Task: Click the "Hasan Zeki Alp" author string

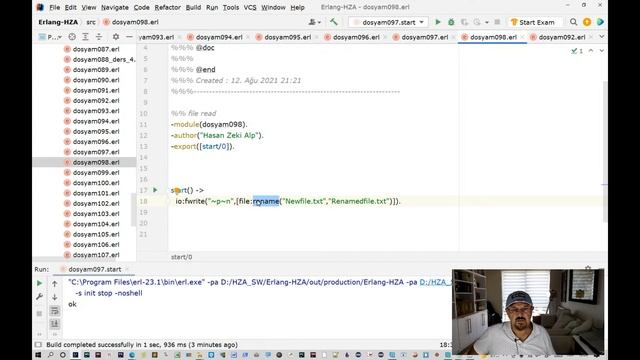Action: coord(229,135)
